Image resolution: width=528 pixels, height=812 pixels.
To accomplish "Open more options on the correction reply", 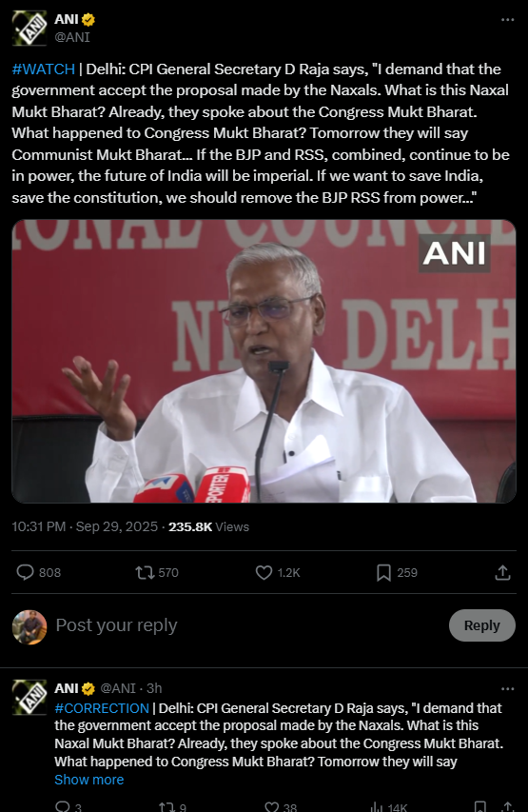I will tap(507, 689).
